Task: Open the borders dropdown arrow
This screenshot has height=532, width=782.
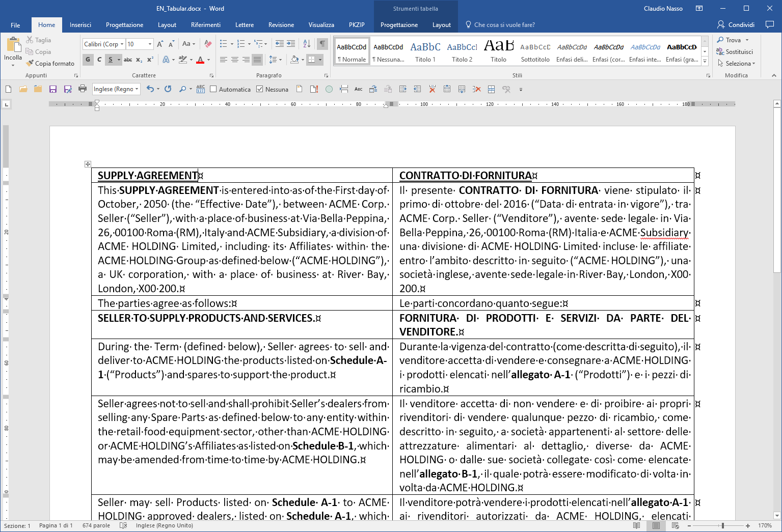Action: [320, 60]
